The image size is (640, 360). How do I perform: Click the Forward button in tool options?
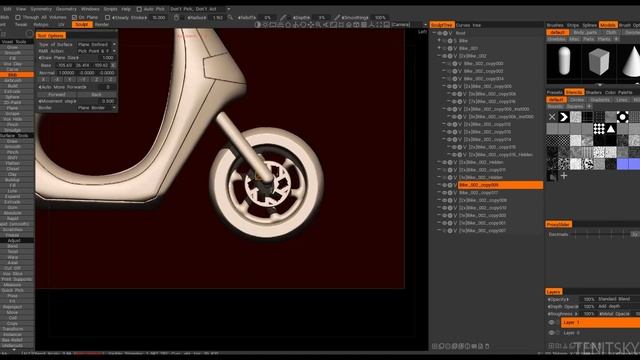coord(57,94)
